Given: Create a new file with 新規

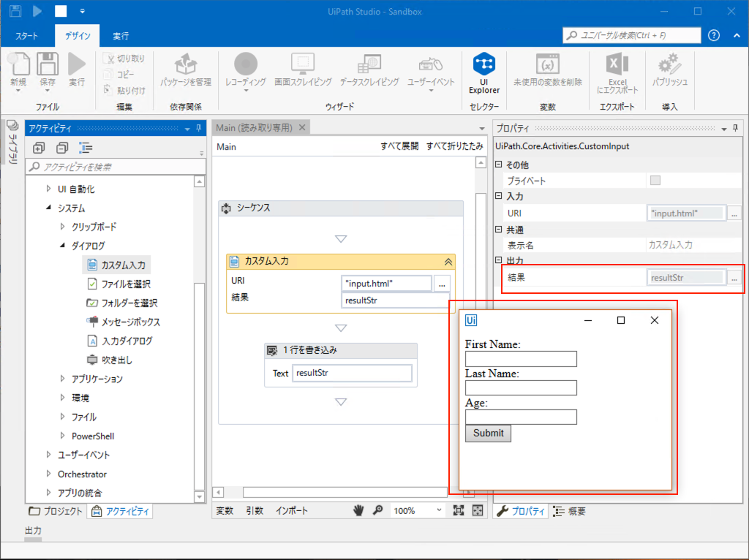Looking at the screenshot, I should coord(19,71).
